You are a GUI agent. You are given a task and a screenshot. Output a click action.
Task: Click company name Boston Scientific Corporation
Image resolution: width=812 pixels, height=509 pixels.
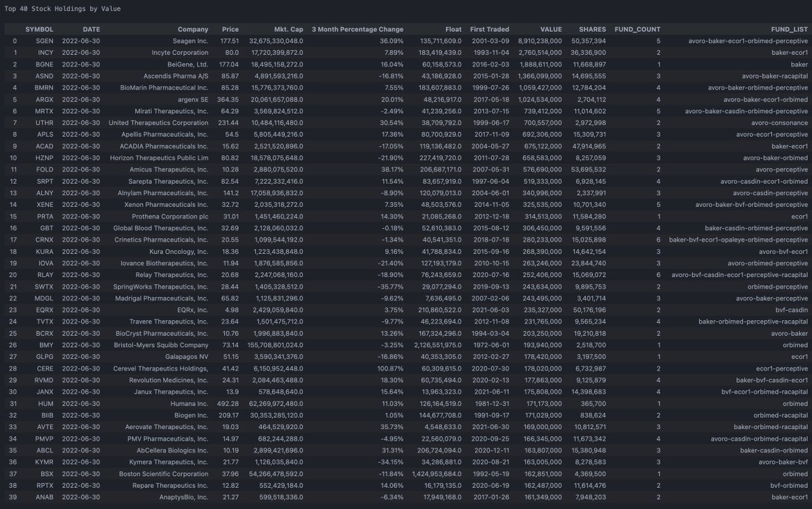(x=163, y=472)
